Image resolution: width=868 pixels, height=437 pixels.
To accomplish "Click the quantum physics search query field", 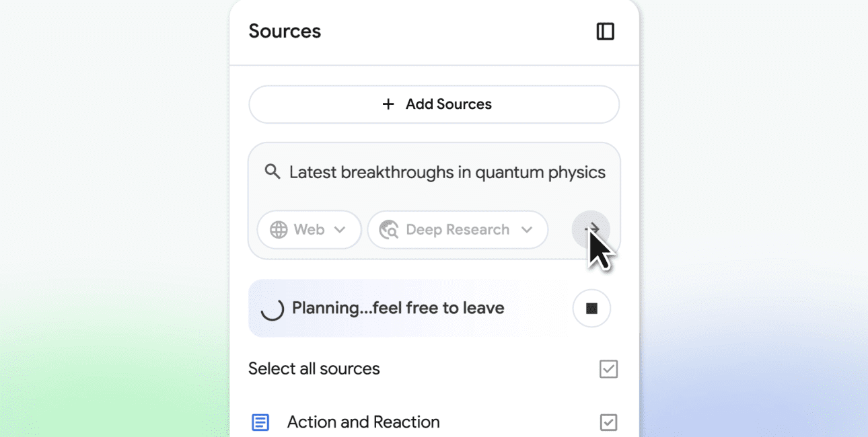I will click(x=447, y=172).
